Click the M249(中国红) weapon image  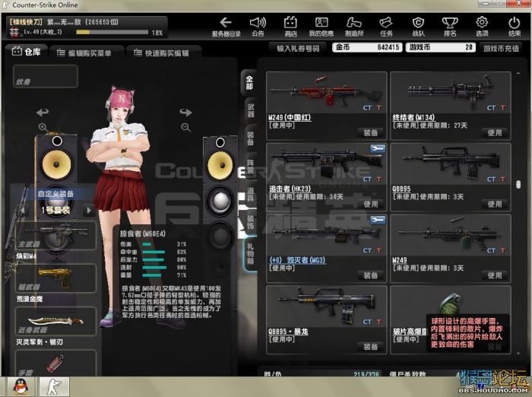[x=326, y=92]
